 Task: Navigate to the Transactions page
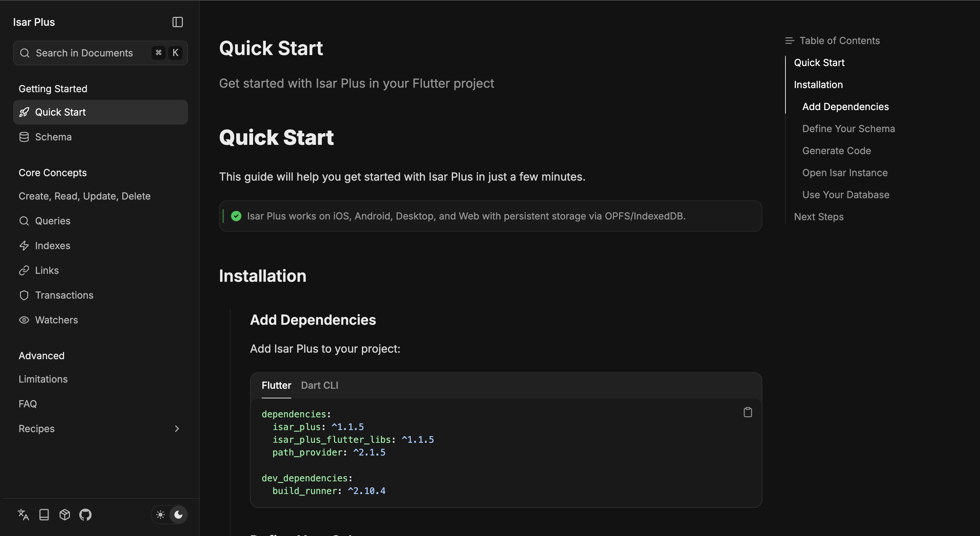(64, 295)
